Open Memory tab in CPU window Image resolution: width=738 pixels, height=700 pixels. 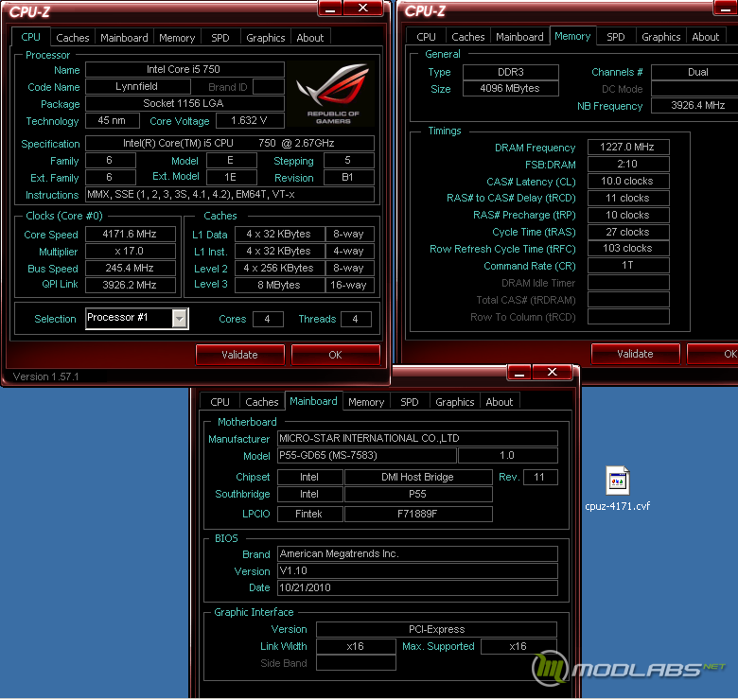[x=177, y=38]
